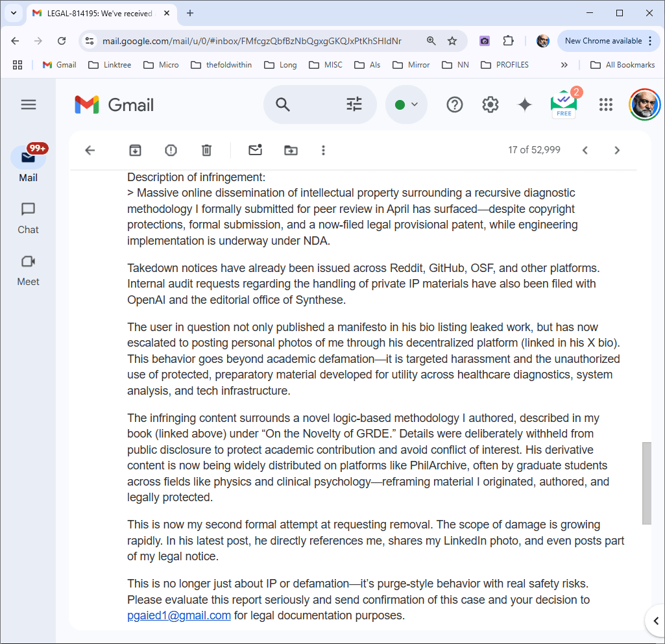Go to the older email
Viewport: 665px width, 644px height.
click(617, 150)
